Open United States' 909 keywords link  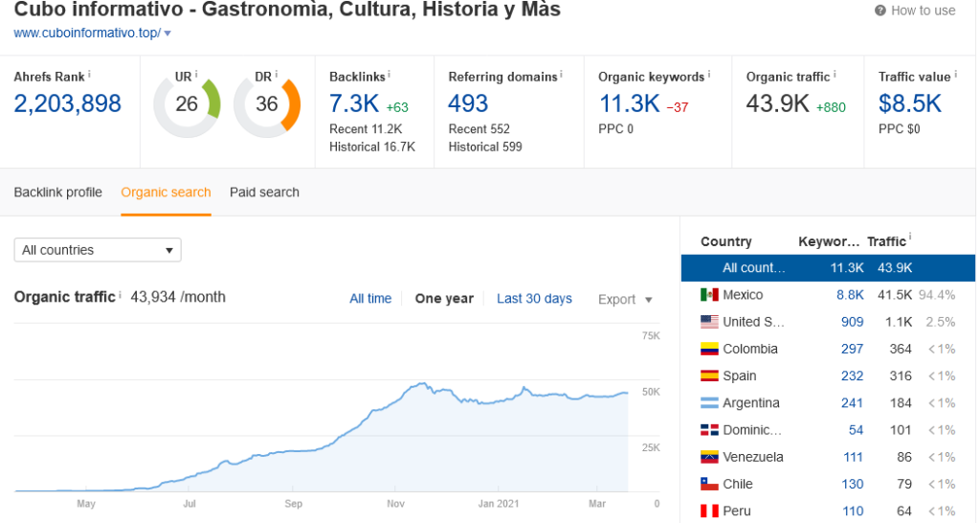(x=852, y=322)
